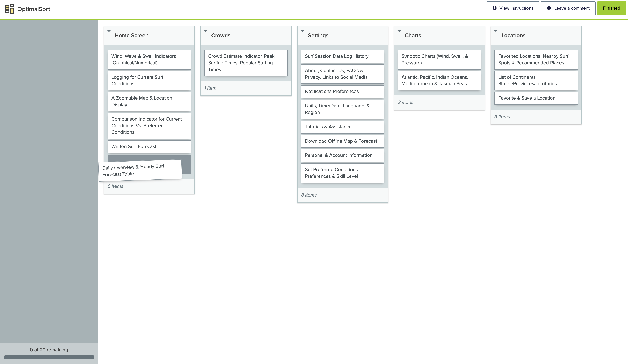628x364 pixels.
Task: Click the Charts category title
Action: point(413,36)
